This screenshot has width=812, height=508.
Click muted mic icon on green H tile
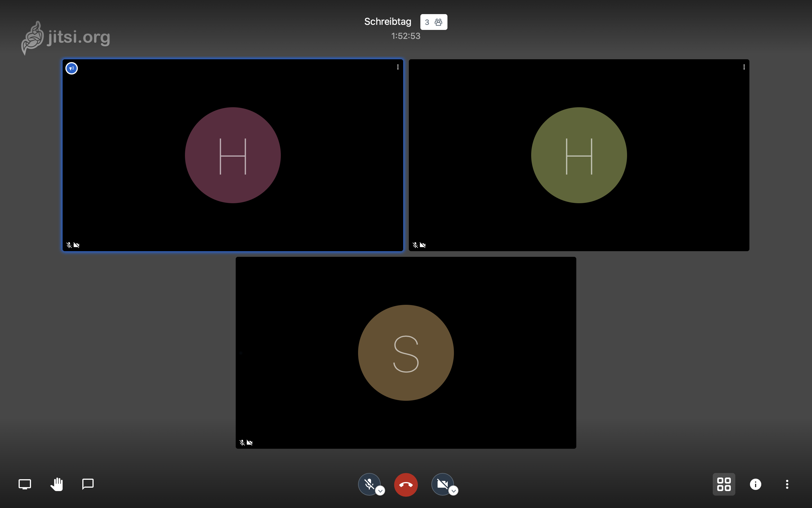(x=415, y=245)
